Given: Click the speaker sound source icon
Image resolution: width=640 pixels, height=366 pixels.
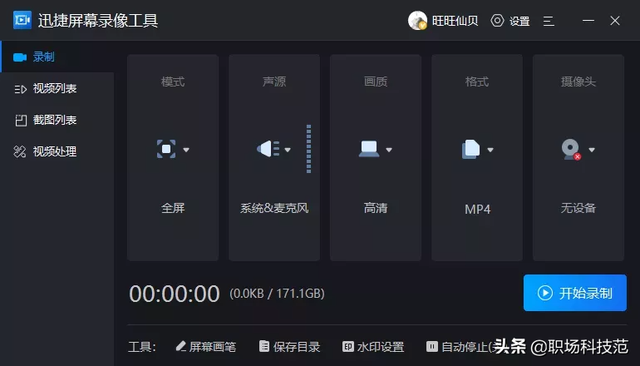Looking at the screenshot, I should pyautogui.click(x=268, y=149).
